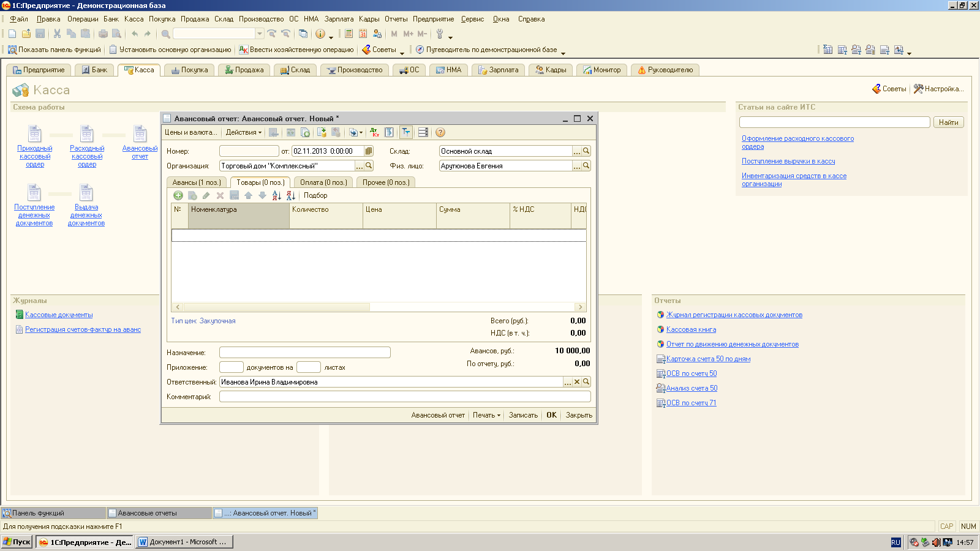Click the new document icon in main toolbar
980x551 pixels.
[x=12, y=34]
